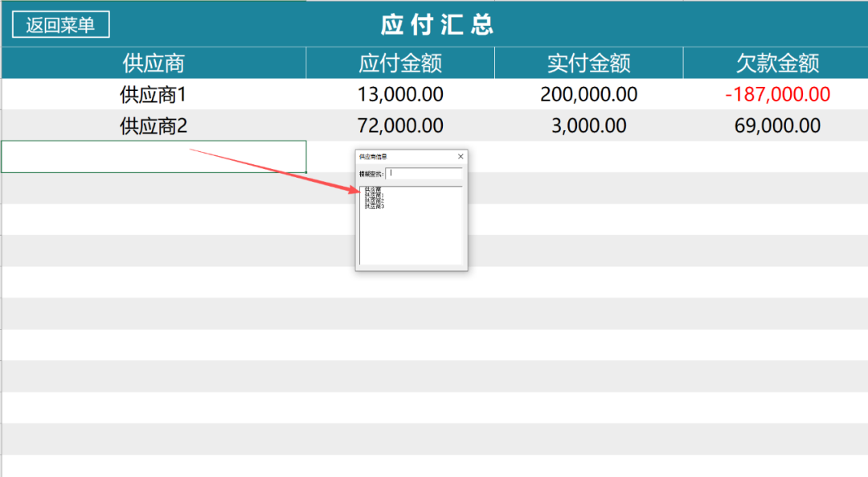
Task: Click the 200,000.00 paid amount cell
Action: [588, 95]
